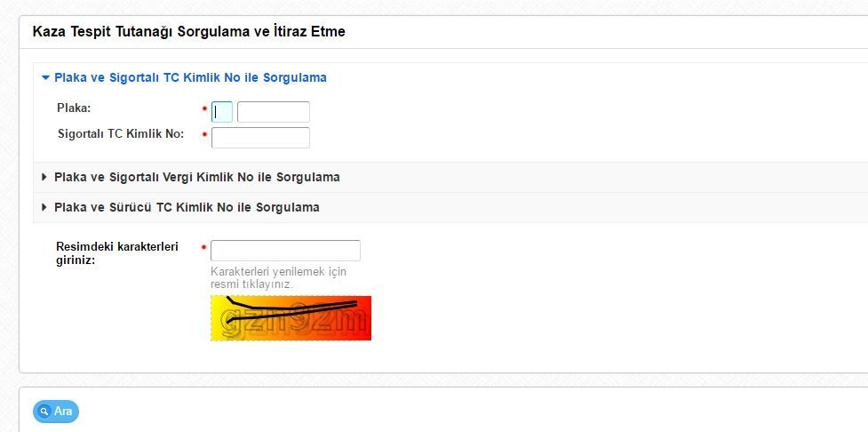Screen dimensions: 868x432
Task: Expand the Sürücü TC Kimlik No arrow
Action: (x=44, y=207)
